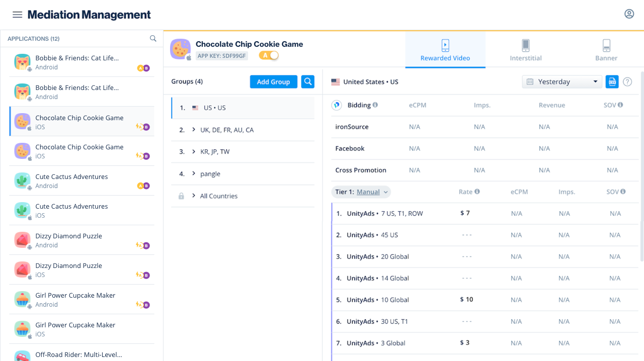
Task: Select UnityAds 30 US, T1 instance
Action: coord(485,321)
